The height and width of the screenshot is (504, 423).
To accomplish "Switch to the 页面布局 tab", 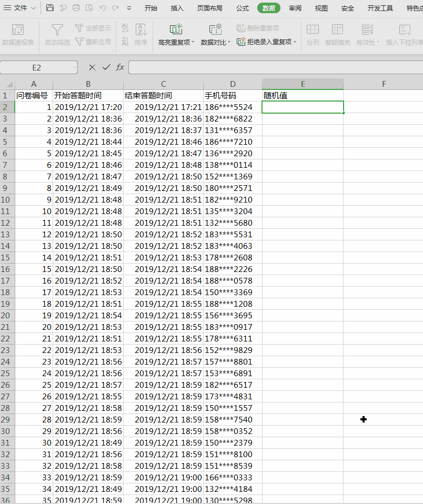I will tap(209, 8).
